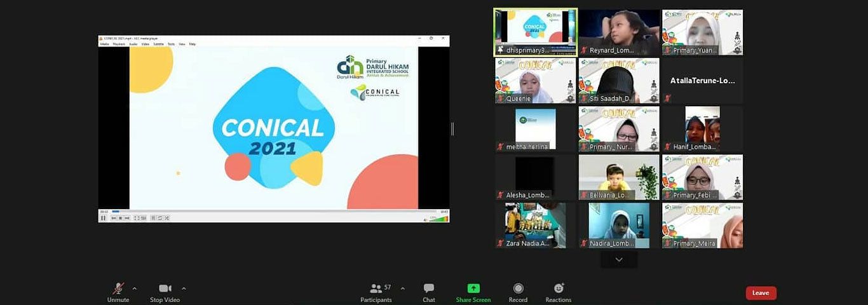Viewport: 868px width, 305px height.
Task: Open VLC Tools menu
Action: [x=172, y=44]
